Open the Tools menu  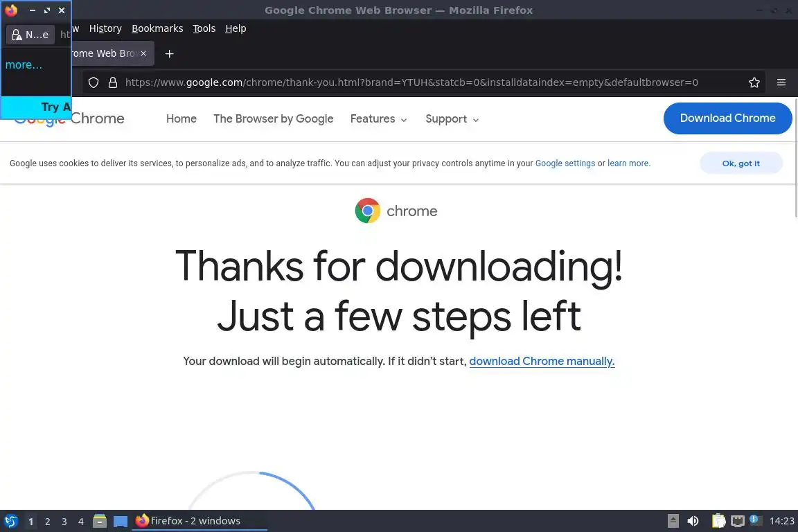point(204,28)
